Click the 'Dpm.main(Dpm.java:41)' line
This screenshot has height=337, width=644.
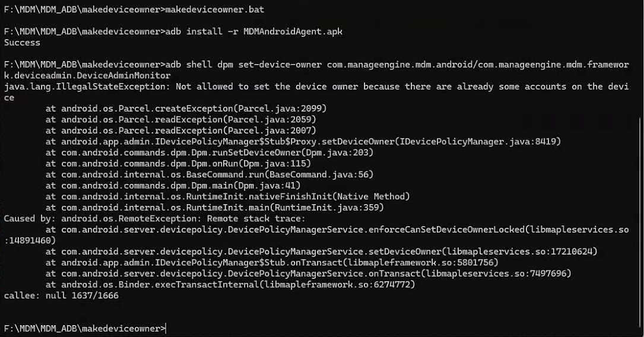pyautogui.click(x=173, y=186)
